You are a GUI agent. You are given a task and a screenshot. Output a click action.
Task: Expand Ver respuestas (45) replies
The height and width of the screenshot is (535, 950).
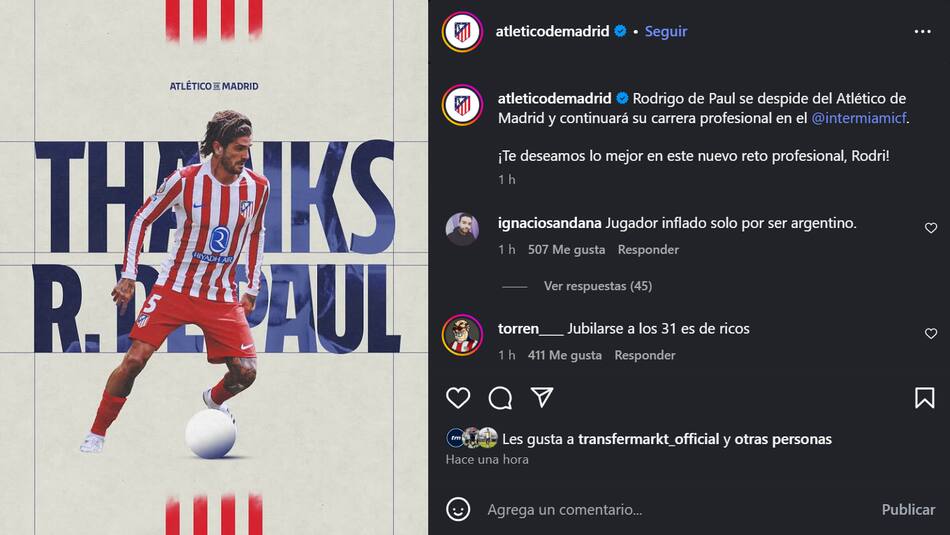coord(597,285)
